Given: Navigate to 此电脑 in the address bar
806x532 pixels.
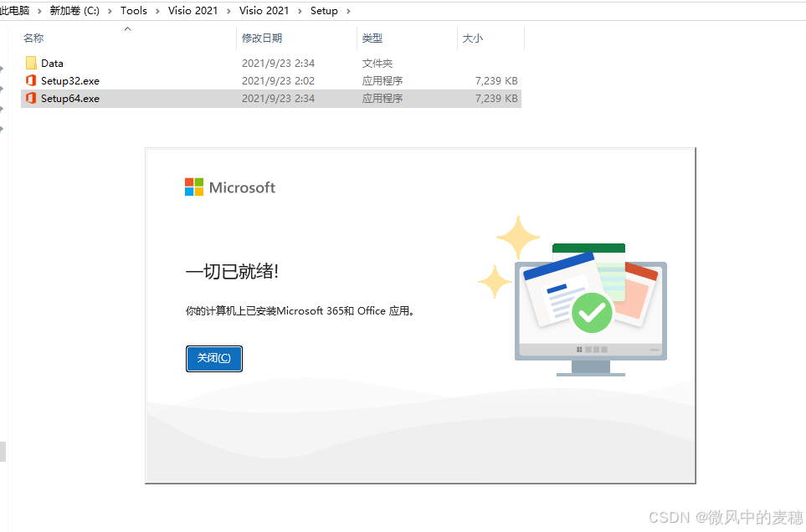Looking at the screenshot, I should click(x=14, y=10).
